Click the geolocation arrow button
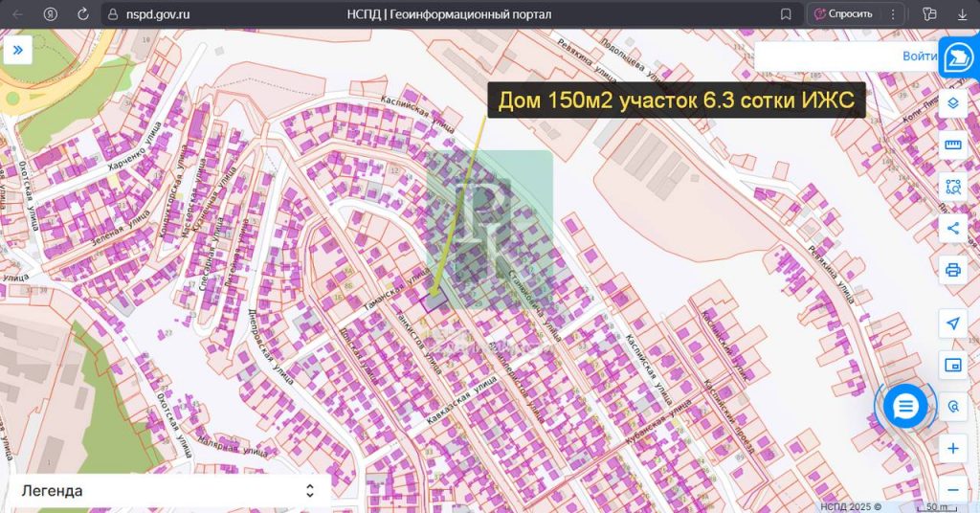980x513 pixels. coord(952,323)
